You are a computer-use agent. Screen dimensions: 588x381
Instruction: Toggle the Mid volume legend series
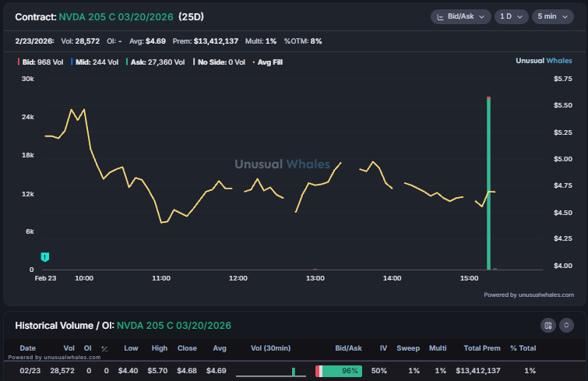click(94, 62)
